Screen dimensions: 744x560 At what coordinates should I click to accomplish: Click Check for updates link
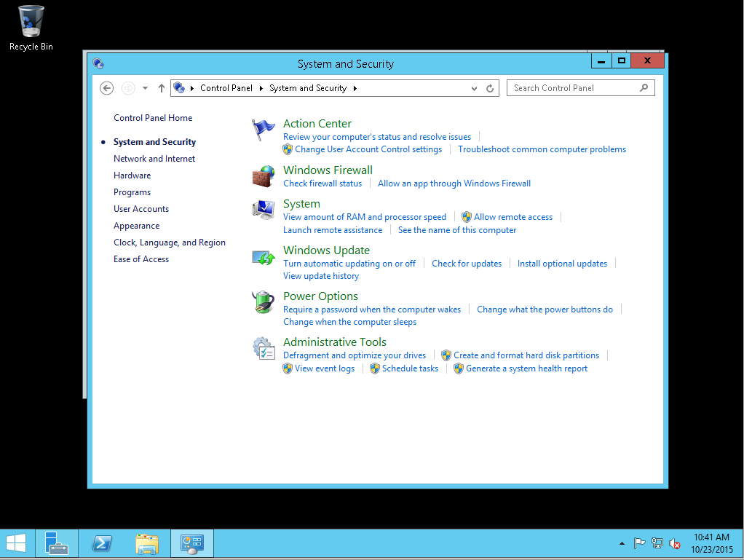[x=467, y=264]
